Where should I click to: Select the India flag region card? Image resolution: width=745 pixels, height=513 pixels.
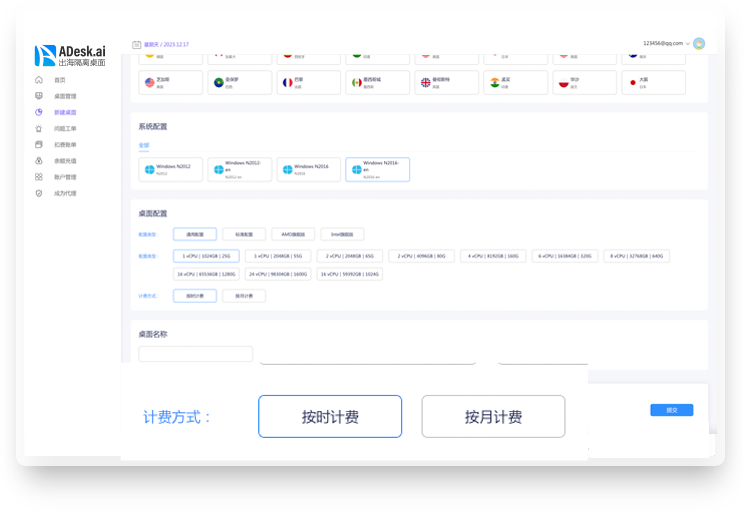(x=516, y=83)
